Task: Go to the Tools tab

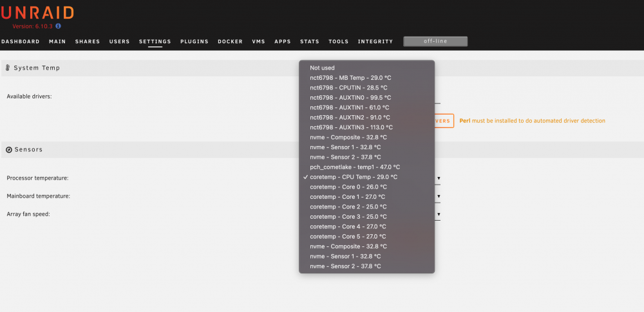Action: tap(339, 41)
